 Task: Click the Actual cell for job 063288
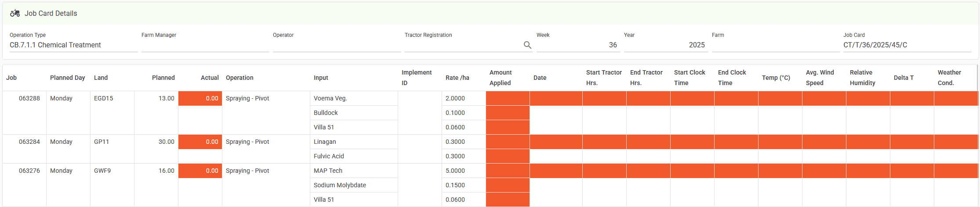coord(200,98)
